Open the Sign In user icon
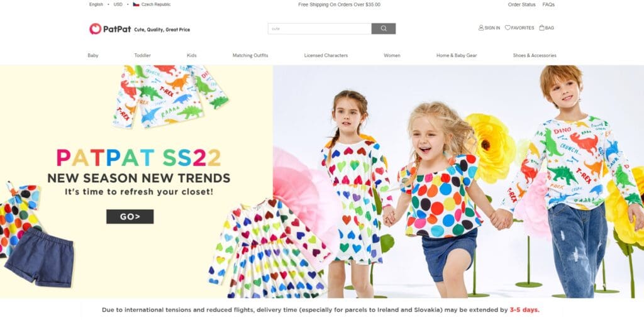The image size is (644, 320). point(481,28)
